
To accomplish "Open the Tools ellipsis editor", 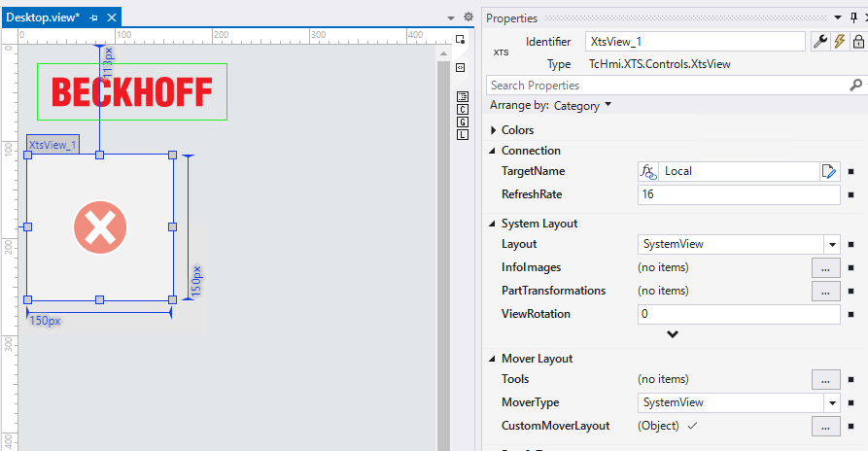I will pos(826,380).
